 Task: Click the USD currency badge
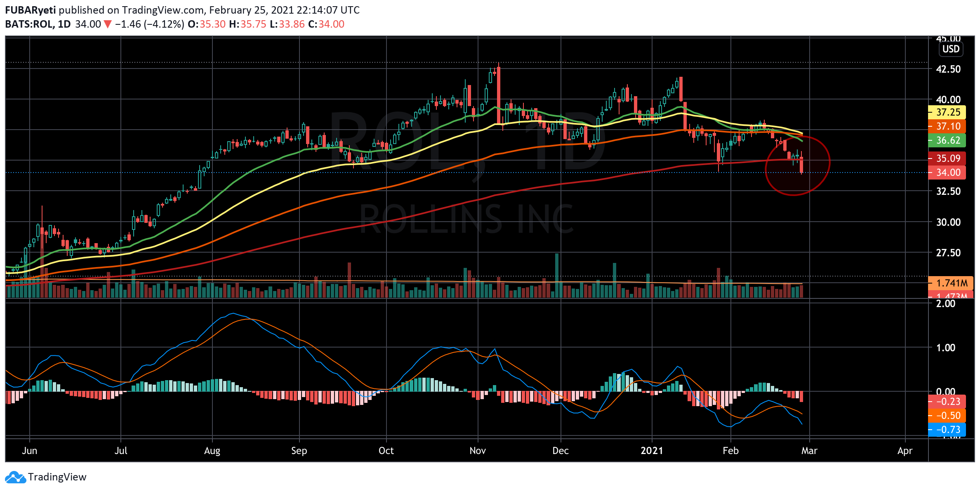pyautogui.click(x=951, y=49)
